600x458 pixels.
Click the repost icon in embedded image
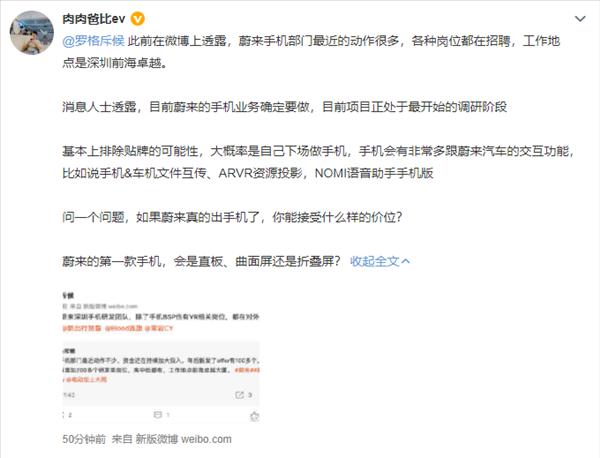pos(240,394)
